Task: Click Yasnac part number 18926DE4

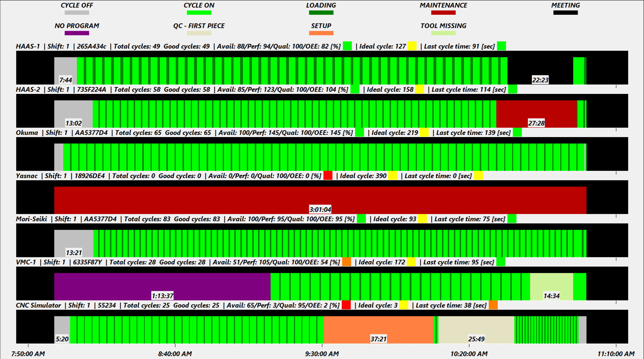Action: 89,176
